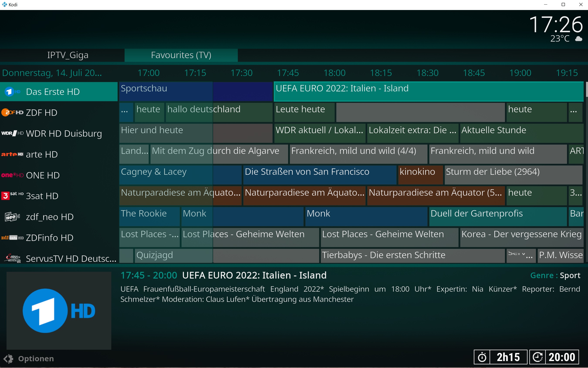The image size is (588, 368).
Task: Select arte HD channel name
Action: coord(42,154)
